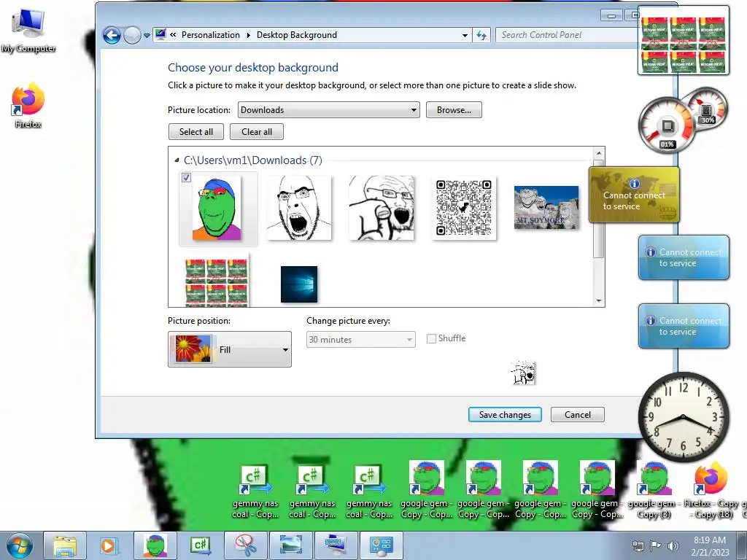Viewport: 747px width, 560px height.
Task: Toggle the Shuffle checkbox
Action: tap(431, 338)
